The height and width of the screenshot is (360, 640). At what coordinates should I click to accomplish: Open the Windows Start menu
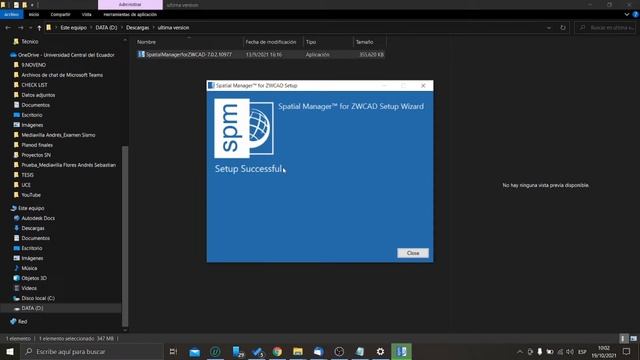pos(10,351)
